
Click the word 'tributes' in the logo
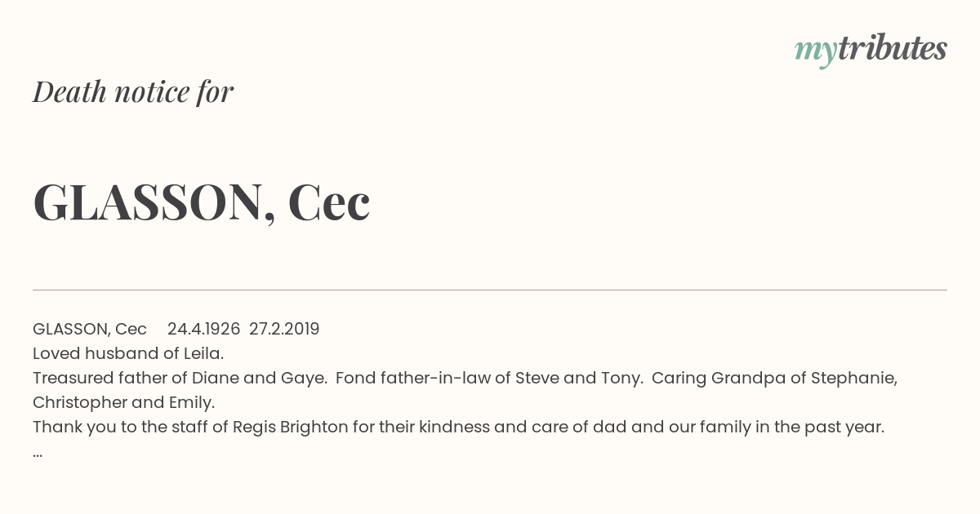[x=892, y=48]
